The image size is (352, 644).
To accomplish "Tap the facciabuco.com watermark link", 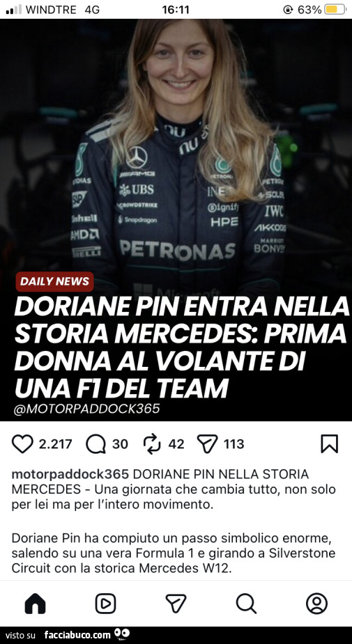I will click(x=77, y=635).
